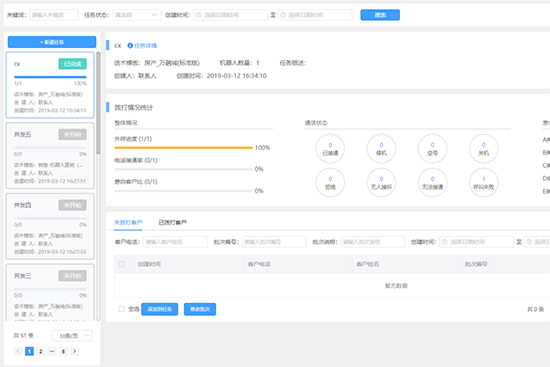Click the top 创建时间 start date field
Image resolution: width=550 pixels, height=367 pixels.
tap(230, 15)
